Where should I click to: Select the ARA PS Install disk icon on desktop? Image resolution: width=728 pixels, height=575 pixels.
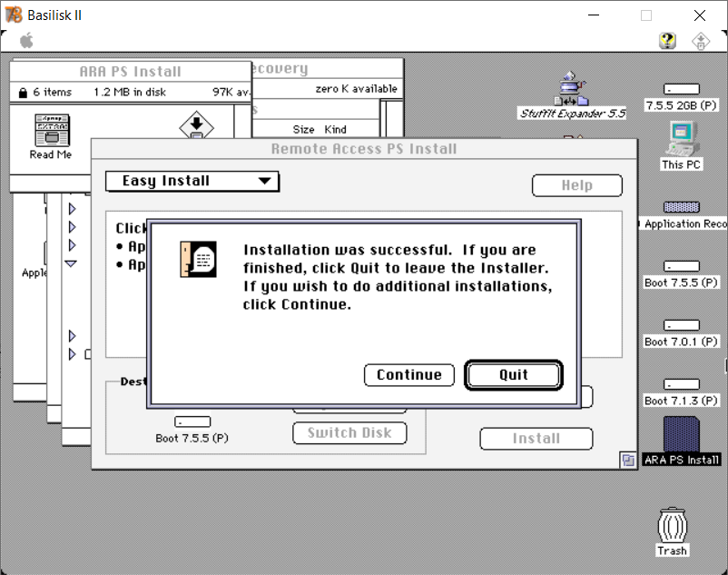tap(681, 434)
